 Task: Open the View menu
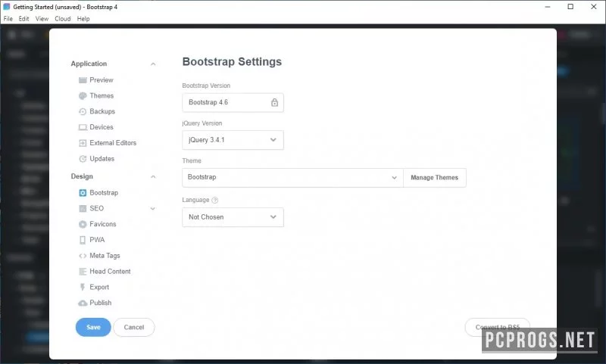(x=42, y=18)
